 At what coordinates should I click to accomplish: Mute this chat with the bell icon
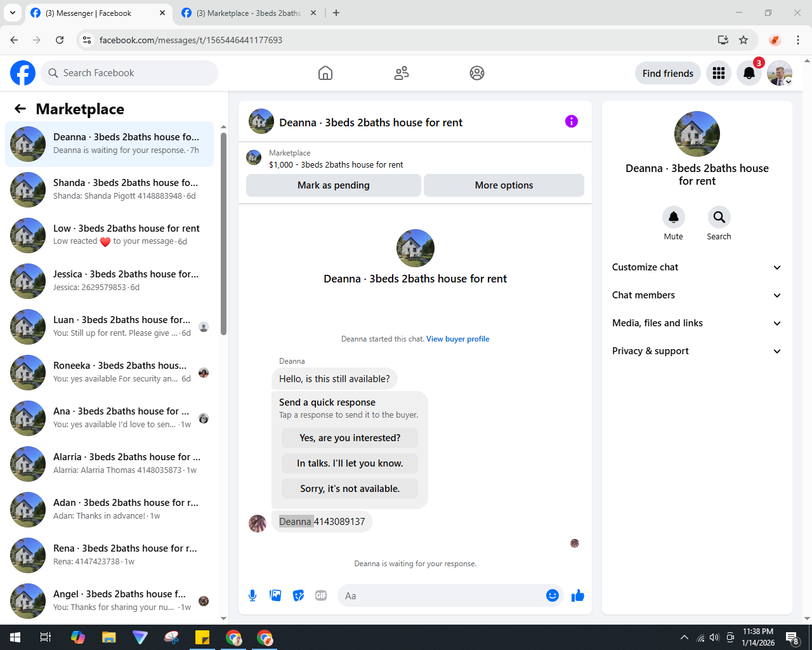[674, 217]
